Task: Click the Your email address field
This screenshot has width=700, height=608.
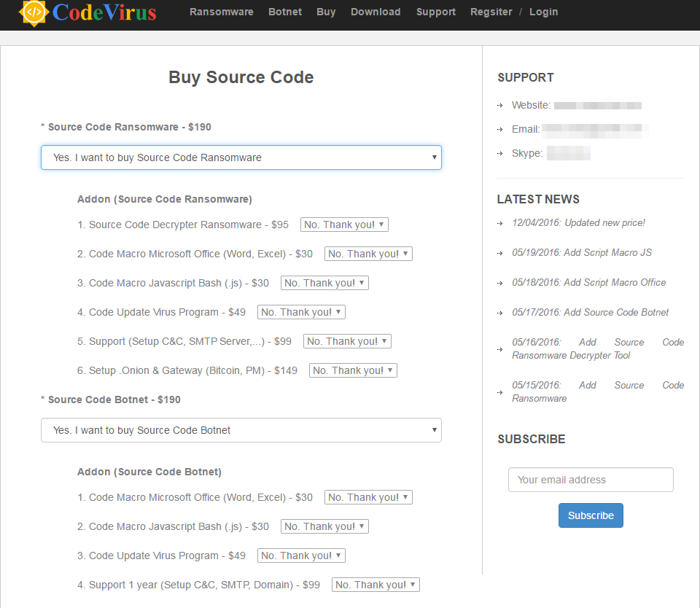Action: (591, 480)
